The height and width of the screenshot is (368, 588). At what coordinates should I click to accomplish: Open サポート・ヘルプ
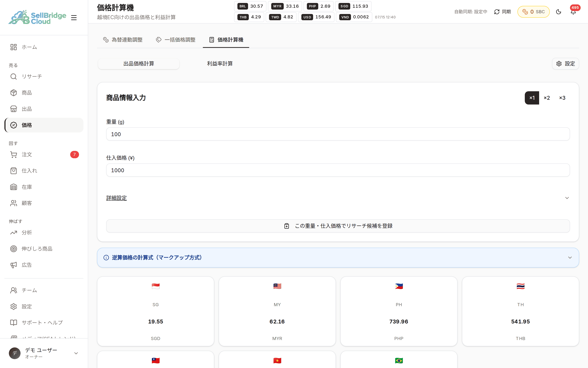point(44,323)
